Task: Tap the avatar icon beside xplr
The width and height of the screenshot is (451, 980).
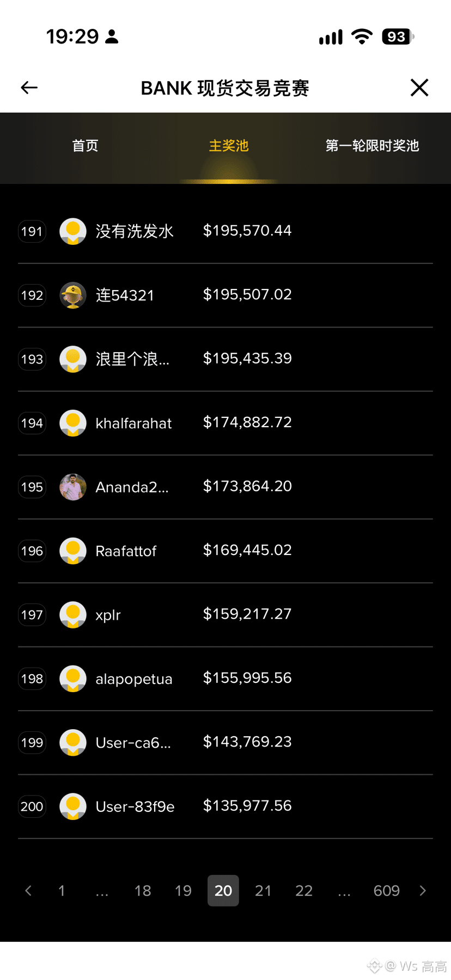Action: pos(73,615)
